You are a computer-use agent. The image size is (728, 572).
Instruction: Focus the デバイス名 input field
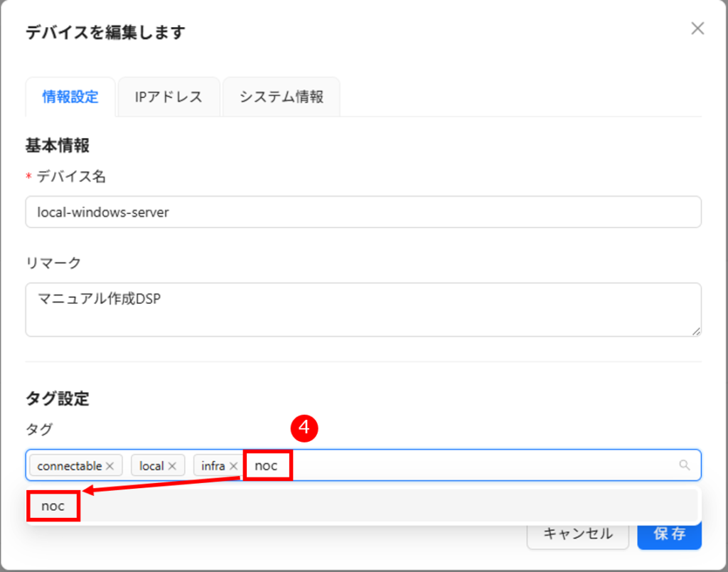coord(363,212)
